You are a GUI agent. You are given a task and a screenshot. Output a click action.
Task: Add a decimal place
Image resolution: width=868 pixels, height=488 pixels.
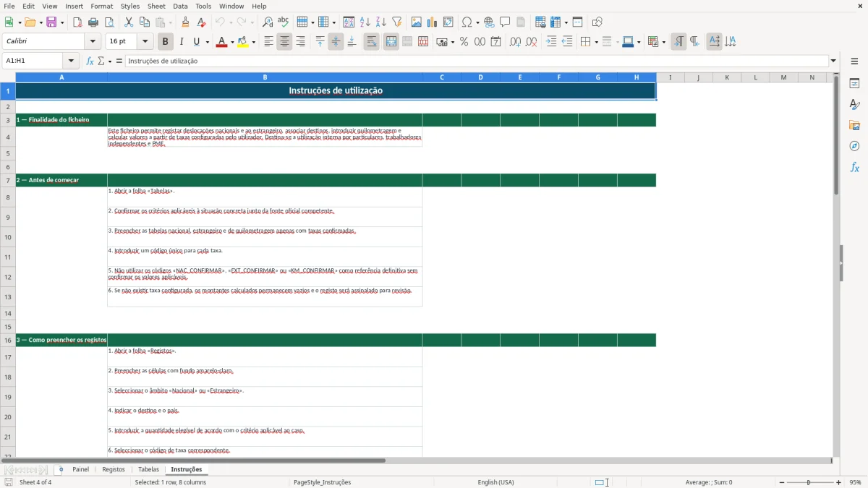[x=515, y=42]
